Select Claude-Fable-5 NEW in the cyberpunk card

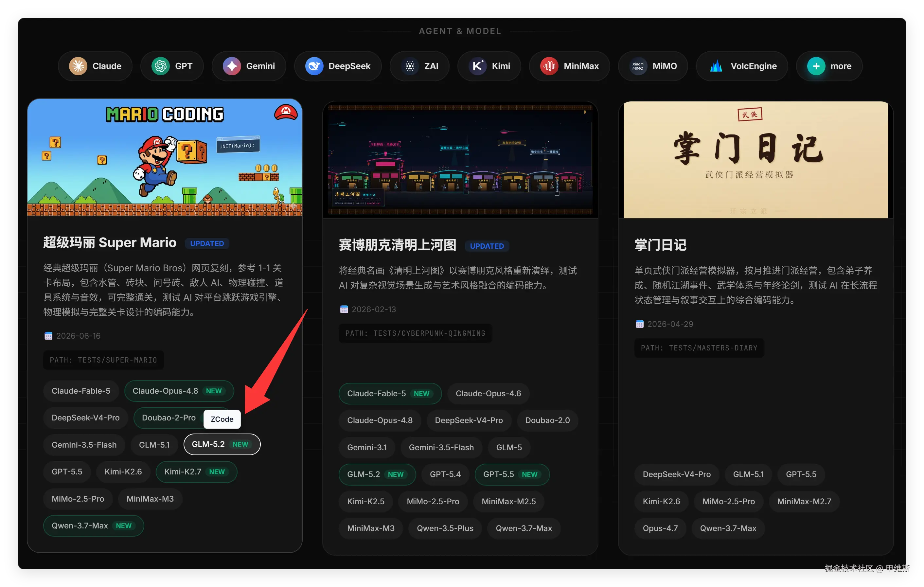(390, 394)
